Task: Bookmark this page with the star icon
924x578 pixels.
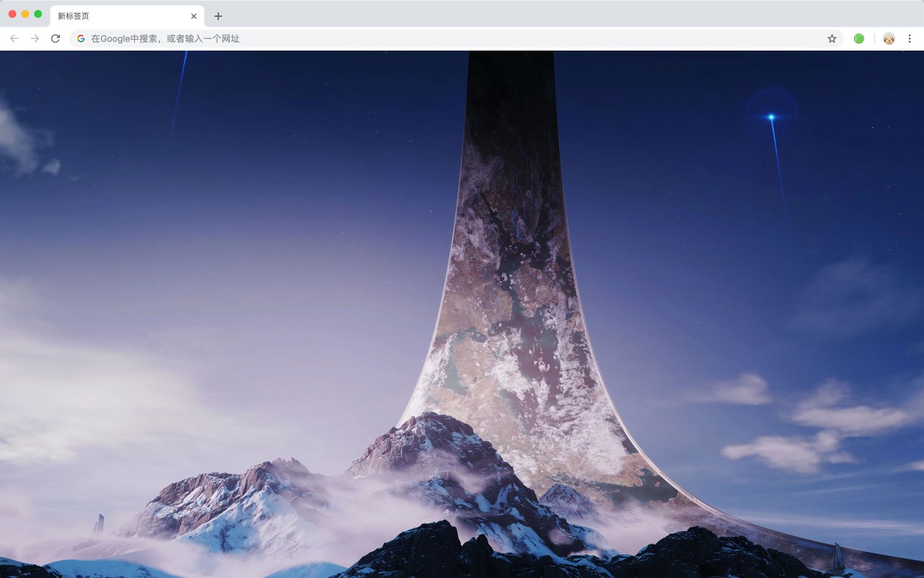Action: tap(832, 38)
